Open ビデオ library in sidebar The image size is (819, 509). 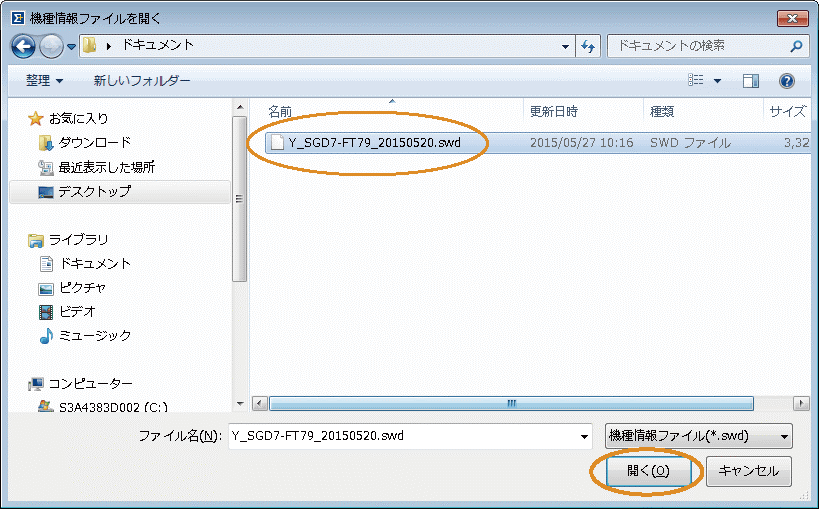pos(67,311)
